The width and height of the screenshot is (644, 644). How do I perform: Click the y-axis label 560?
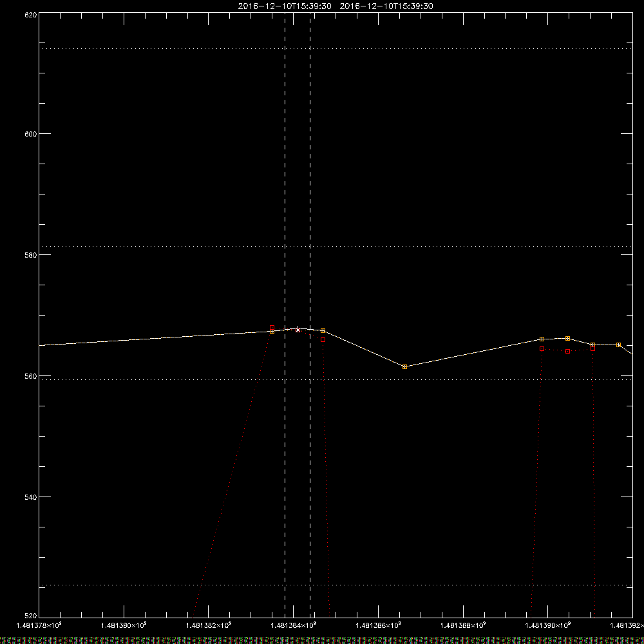[31, 376]
